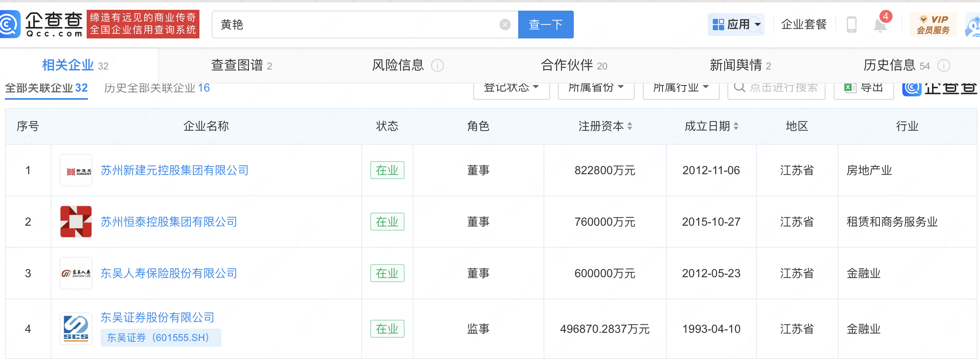Open the 企业套餐 link
This screenshot has height=359, width=980.
[804, 25]
